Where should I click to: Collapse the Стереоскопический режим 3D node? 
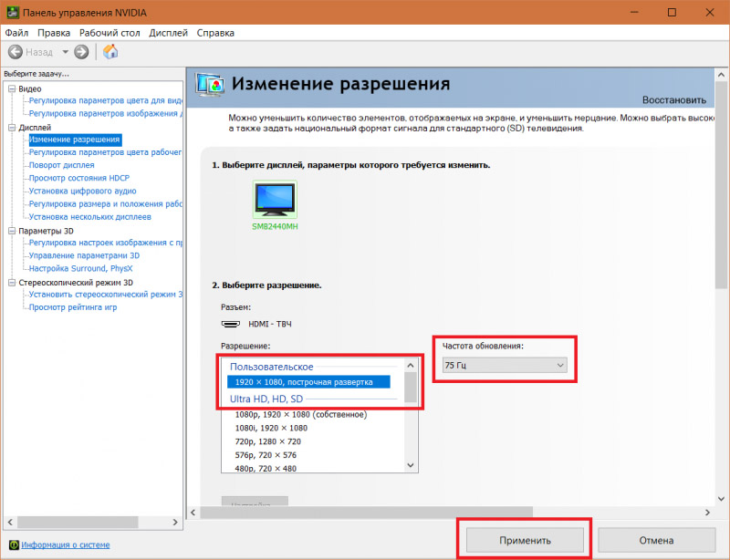12,282
